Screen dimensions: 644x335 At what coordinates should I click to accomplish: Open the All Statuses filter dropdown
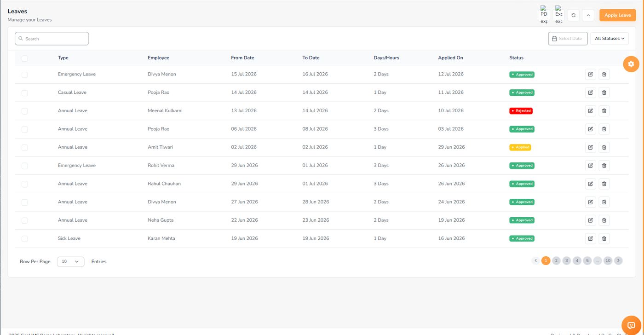tap(609, 39)
